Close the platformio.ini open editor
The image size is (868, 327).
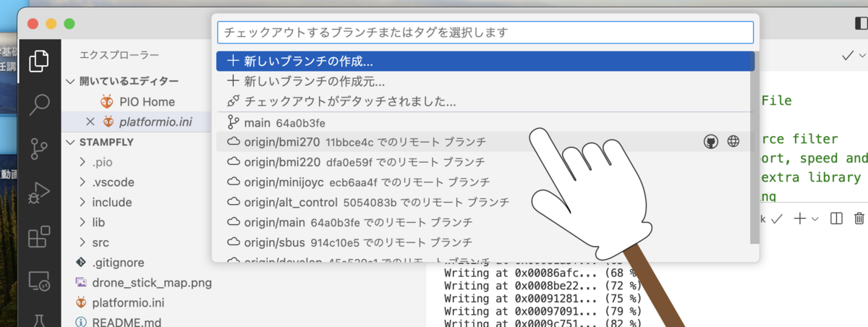90,122
